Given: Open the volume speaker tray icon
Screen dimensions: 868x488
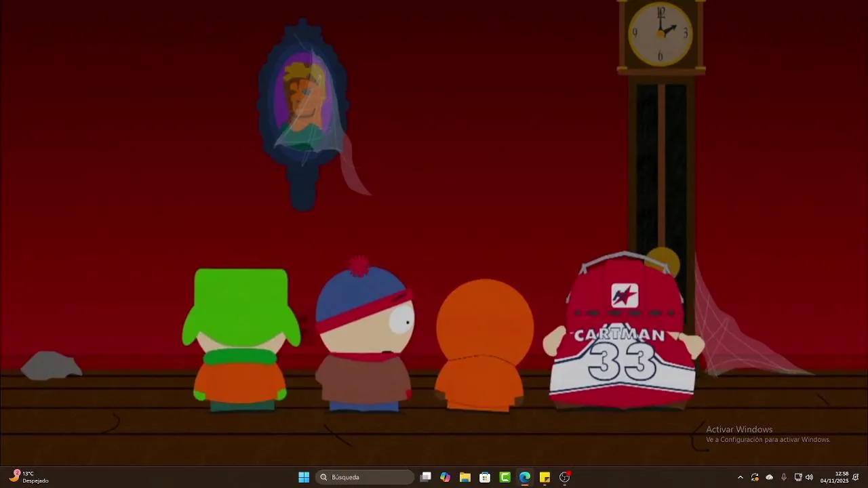Looking at the screenshot, I should (x=809, y=477).
